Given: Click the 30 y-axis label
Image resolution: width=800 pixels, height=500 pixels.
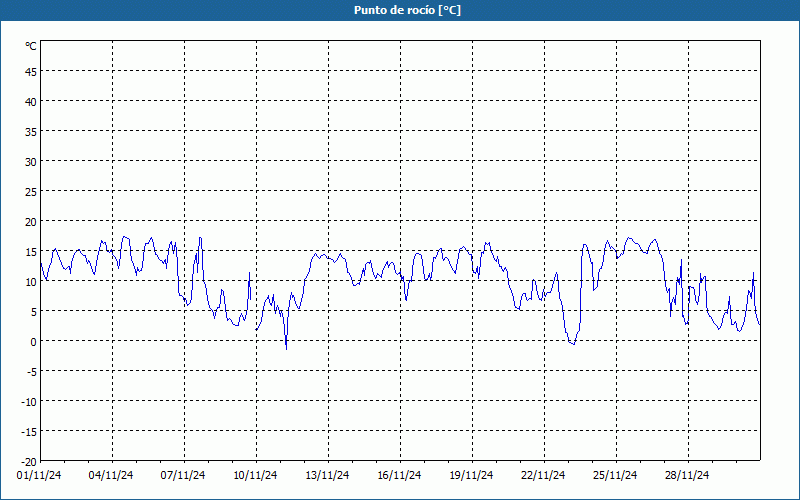Looking at the screenshot, I should 31,162.
